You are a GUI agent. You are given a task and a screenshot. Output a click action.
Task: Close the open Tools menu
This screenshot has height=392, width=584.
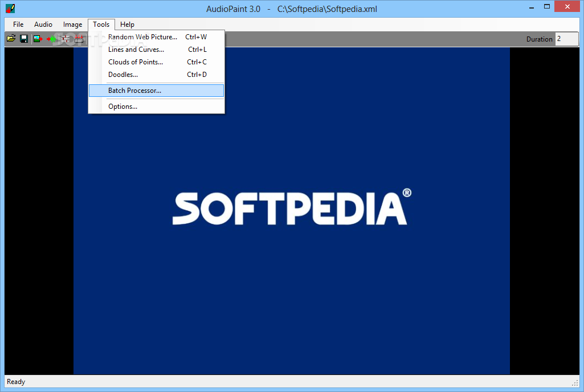coord(101,24)
